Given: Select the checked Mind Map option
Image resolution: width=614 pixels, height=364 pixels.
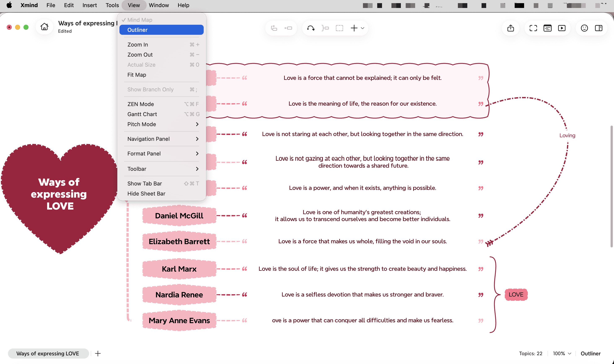Looking at the screenshot, I should point(161,20).
